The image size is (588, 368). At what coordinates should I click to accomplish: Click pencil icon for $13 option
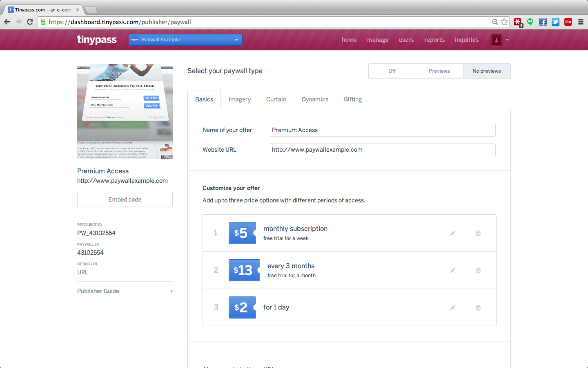pos(452,270)
